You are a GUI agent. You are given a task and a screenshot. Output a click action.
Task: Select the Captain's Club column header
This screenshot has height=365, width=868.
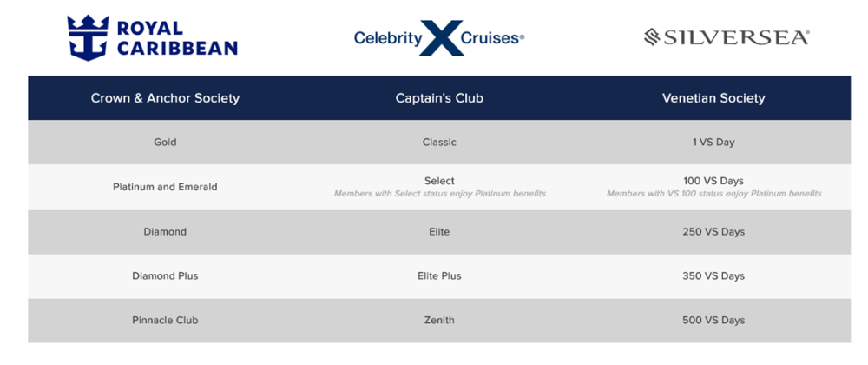(439, 98)
